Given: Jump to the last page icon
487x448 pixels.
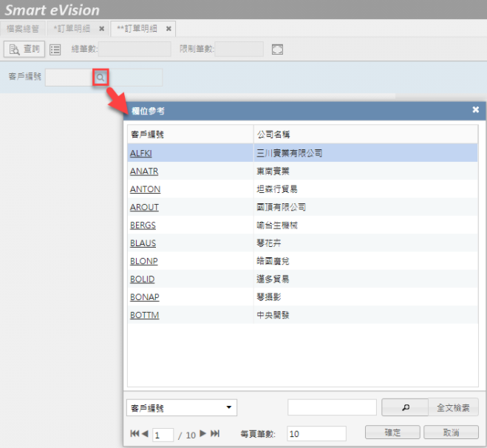Looking at the screenshot, I should pyautogui.click(x=215, y=434).
